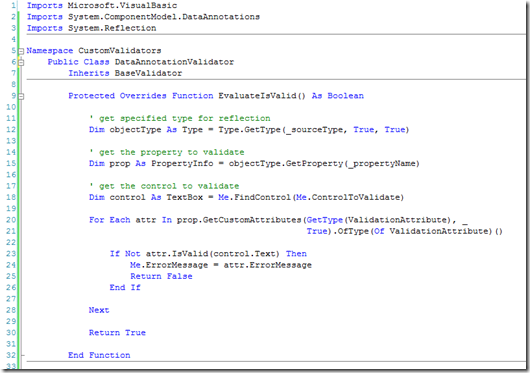Place cursor on EvaluateIsValid function name

click(258, 96)
